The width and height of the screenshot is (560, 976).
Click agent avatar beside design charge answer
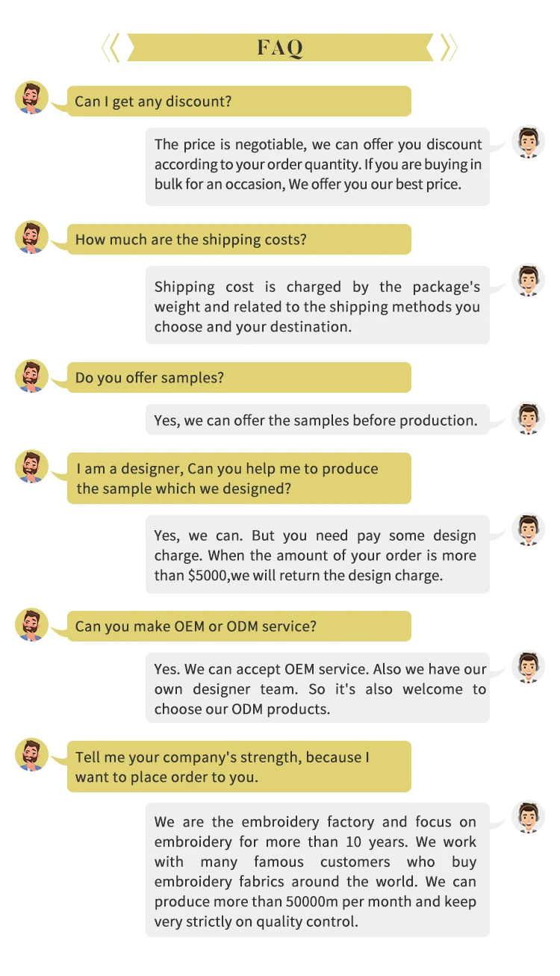coord(528,529)
